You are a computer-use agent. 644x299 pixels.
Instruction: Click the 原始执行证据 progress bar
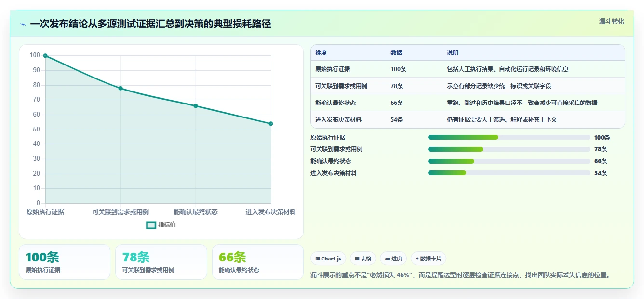[x=509, y=137]
